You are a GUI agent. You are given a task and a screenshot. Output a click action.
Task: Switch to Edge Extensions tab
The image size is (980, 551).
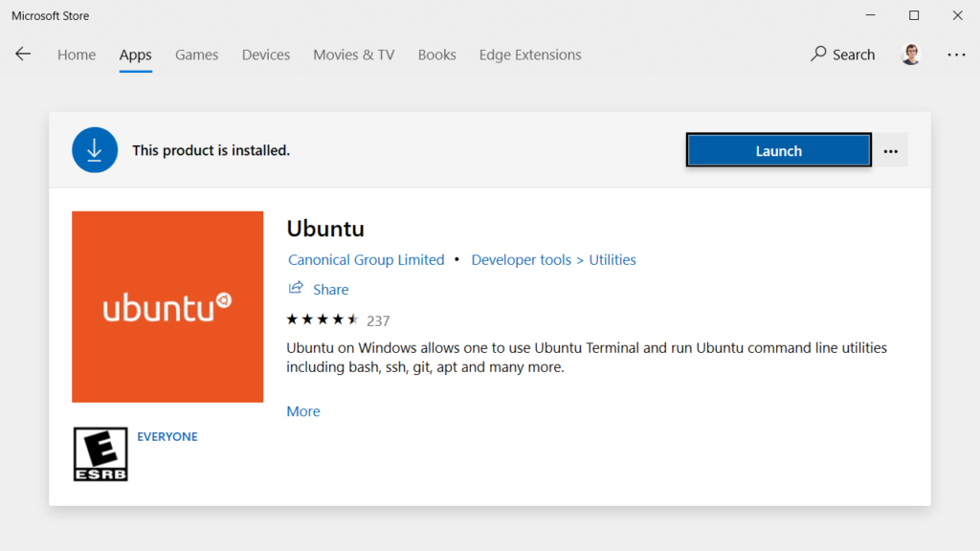coord(530,55)
